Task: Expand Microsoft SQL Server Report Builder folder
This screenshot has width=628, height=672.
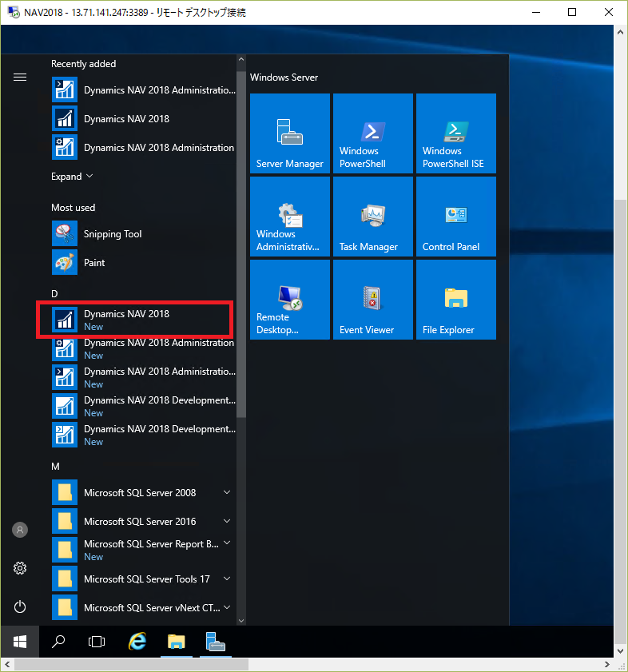Action: pyautogui.click(x=144, y=550)
